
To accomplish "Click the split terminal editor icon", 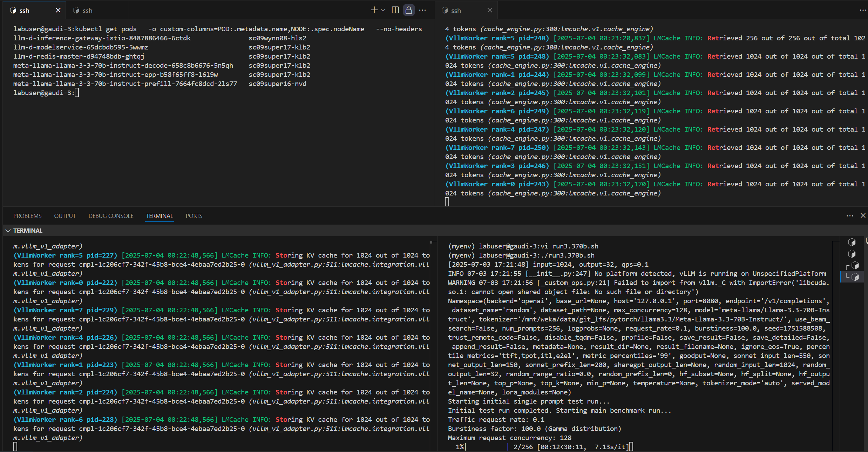I will 395,10.
